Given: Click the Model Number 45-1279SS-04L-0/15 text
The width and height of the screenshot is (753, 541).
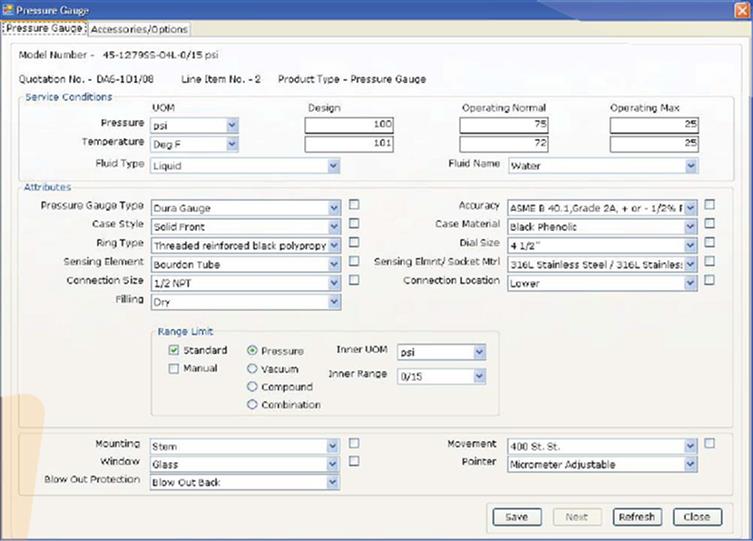Looking at the screenshot, I should (118, 55).
